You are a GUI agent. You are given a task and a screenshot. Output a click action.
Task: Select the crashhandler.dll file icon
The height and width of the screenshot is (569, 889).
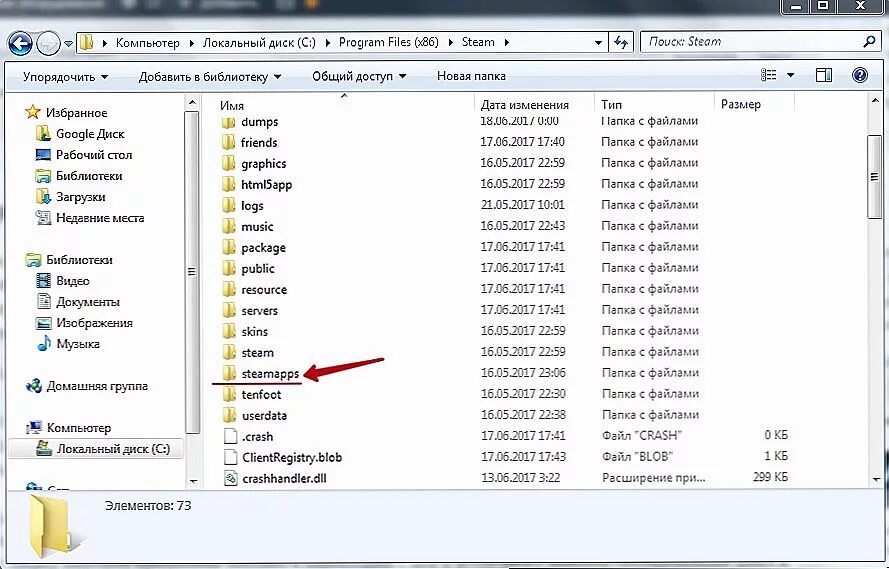click(230, 478)
